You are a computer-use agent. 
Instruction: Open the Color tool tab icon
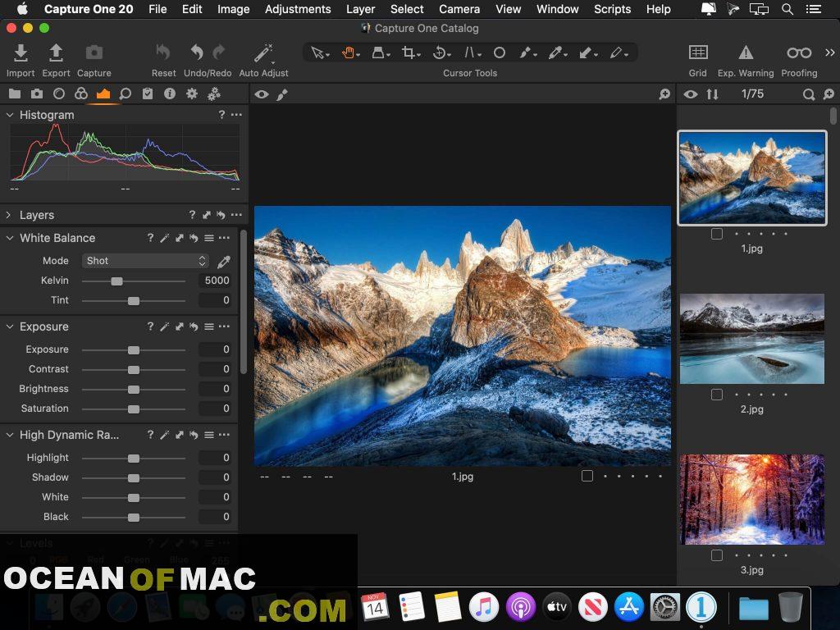(x=81, y=94)
